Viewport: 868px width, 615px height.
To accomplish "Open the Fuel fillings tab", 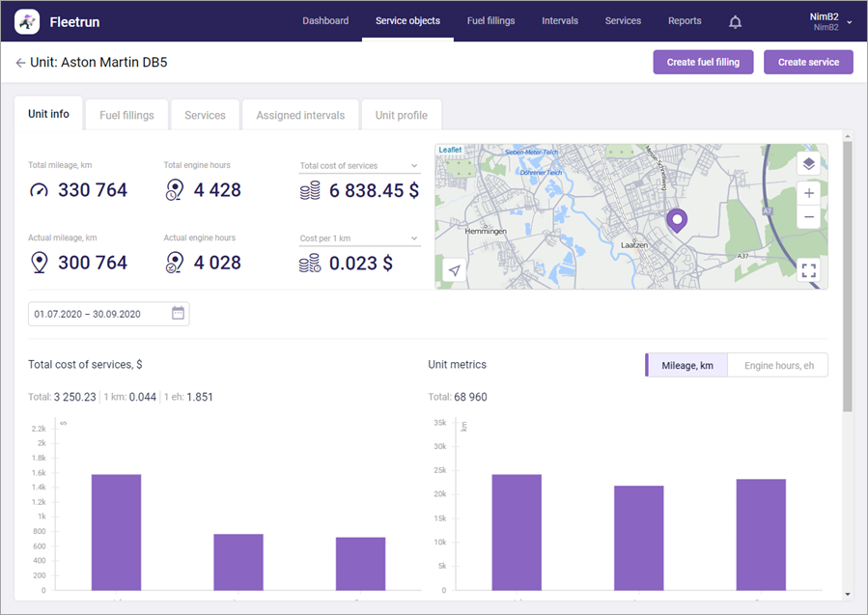I will 126,115.
